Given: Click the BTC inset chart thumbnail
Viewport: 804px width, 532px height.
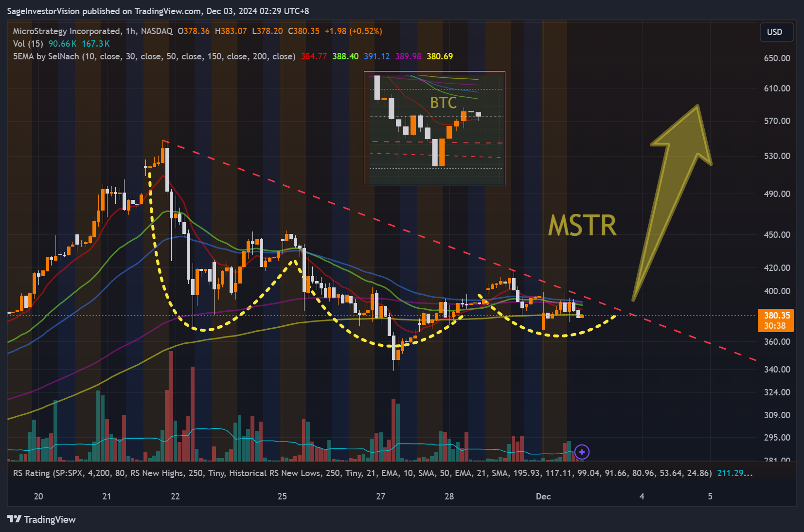Looking at the screenshot, I should pyautogui.click(x=434, y=128).
